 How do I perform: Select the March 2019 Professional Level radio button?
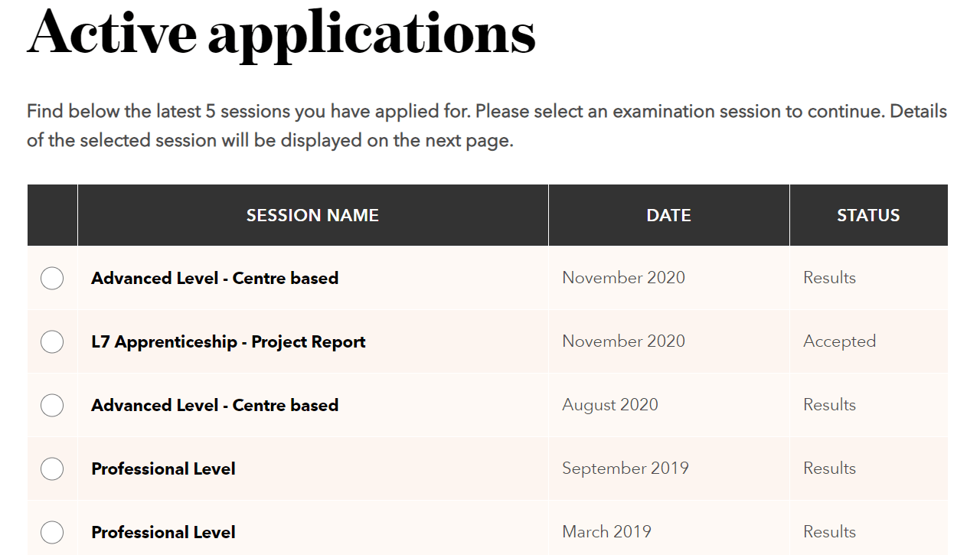[x=52, y=532]
